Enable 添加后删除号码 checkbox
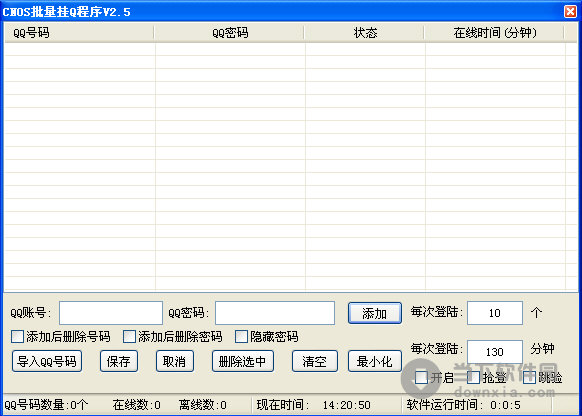This screenshot has width=582, height=416. [17, 337]
